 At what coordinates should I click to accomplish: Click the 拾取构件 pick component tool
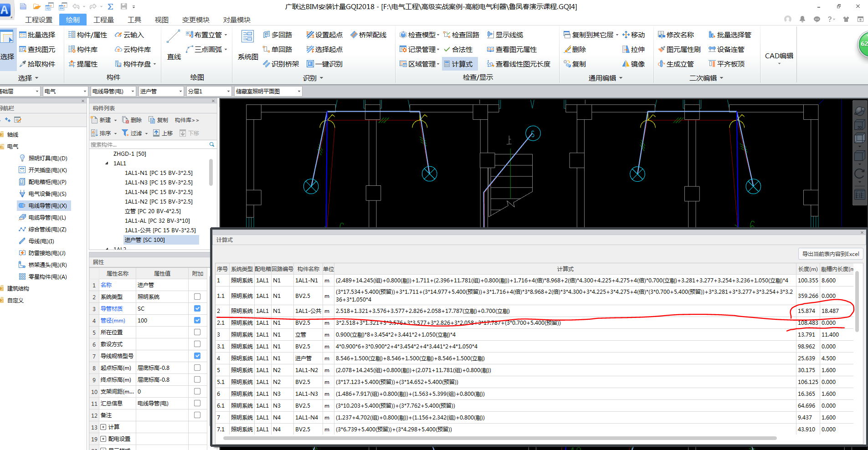[x=37, y=64]
